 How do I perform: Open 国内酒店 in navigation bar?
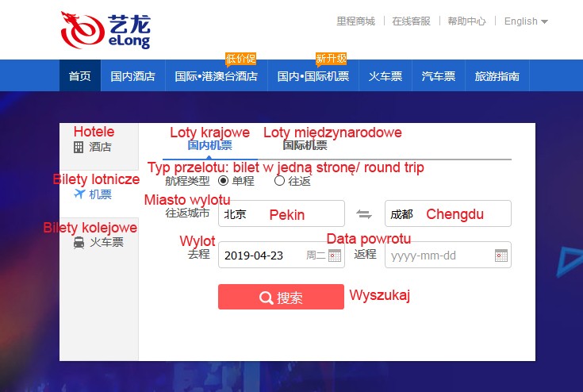tap(132, 76)
